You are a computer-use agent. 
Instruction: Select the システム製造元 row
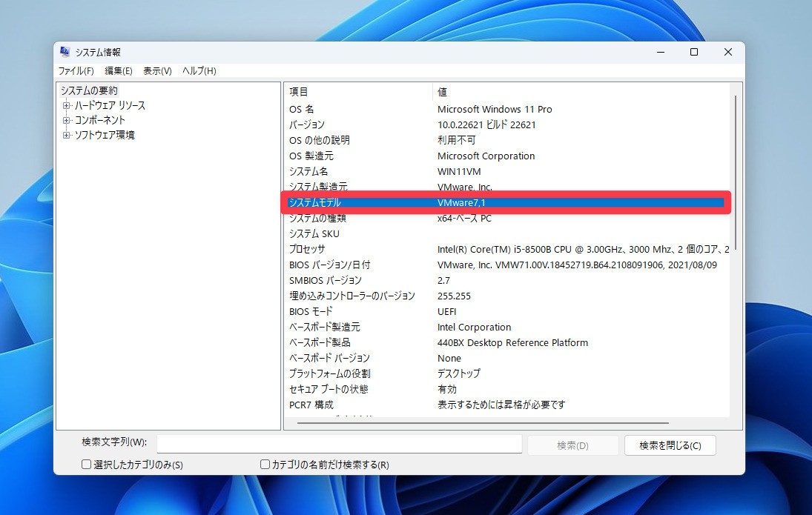(x=507, y=186)
